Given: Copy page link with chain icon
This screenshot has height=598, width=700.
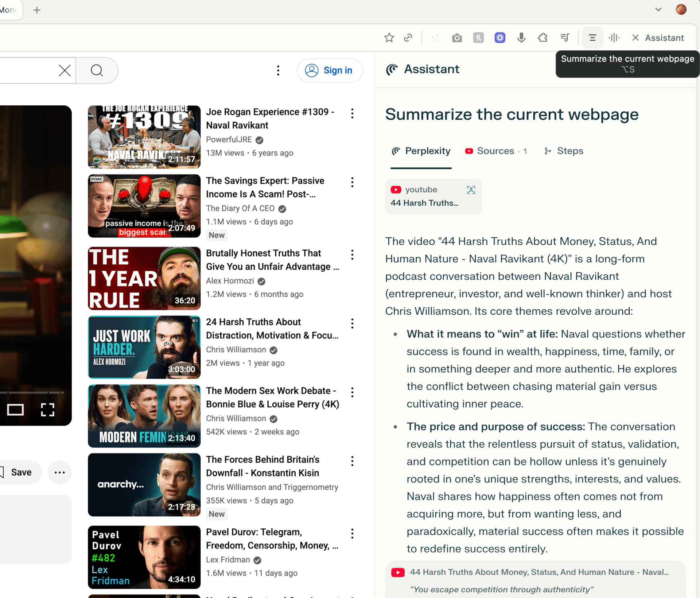Looking at the screenshot, I should 408,38.
